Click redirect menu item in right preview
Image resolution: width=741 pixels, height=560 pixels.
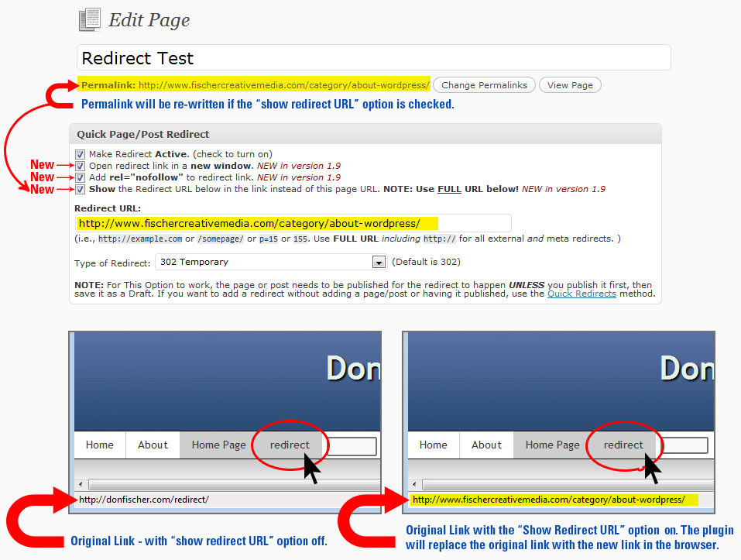click(x=623, y=445)
